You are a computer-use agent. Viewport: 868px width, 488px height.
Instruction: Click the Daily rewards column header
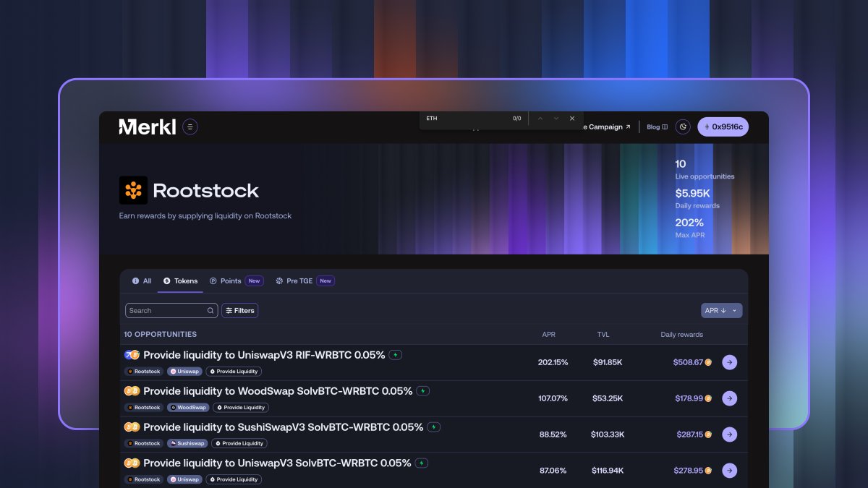pyautogui.click(x=681, y=335)
